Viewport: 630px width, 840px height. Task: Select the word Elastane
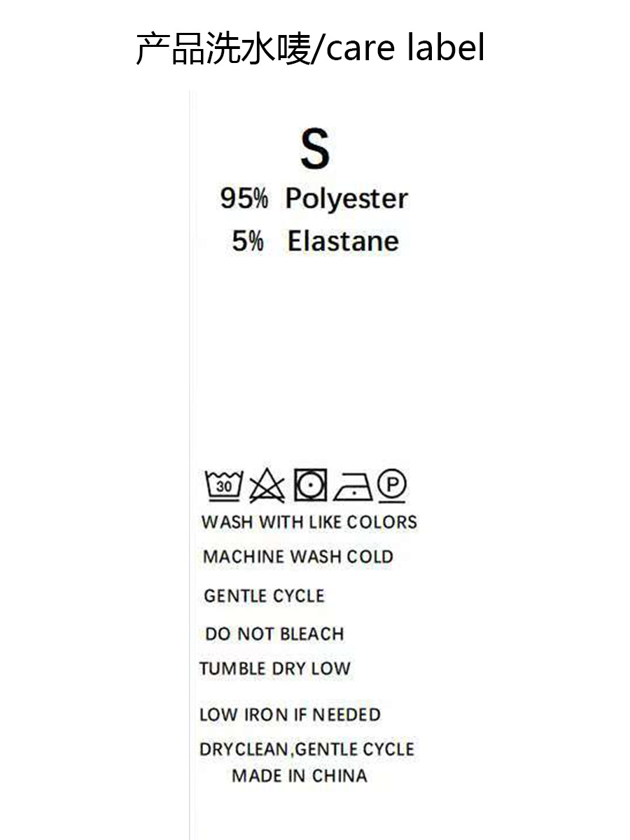(343, 241)
